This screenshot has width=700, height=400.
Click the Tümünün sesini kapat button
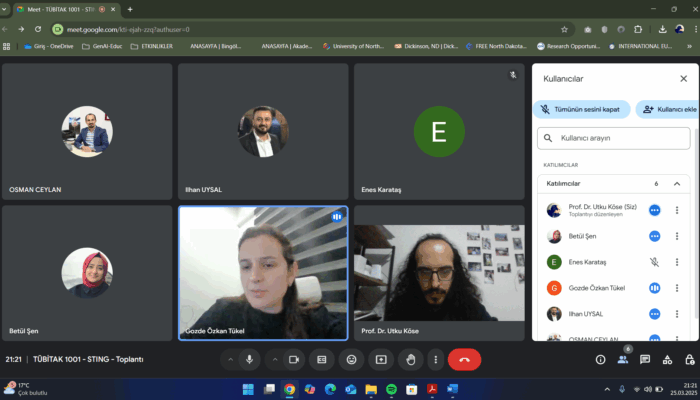click(582, 109)
